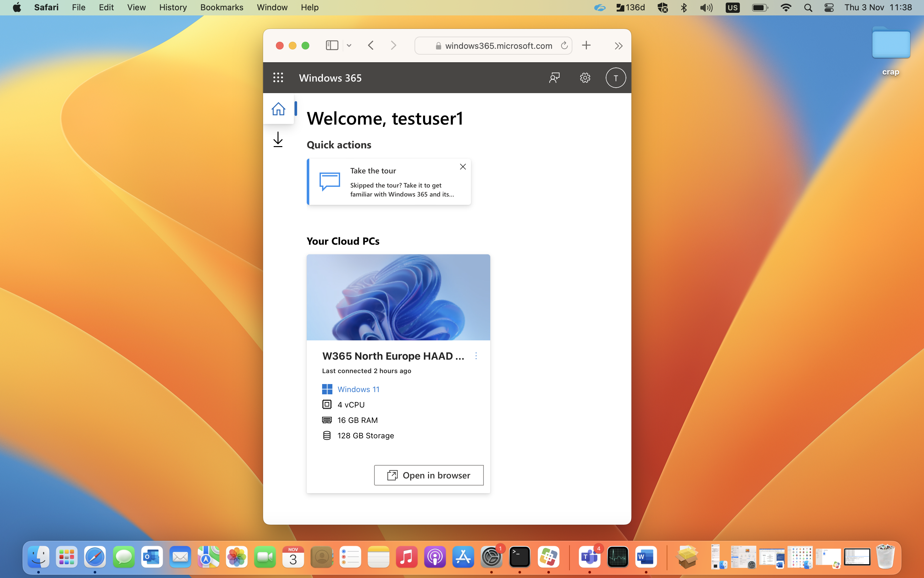Toggle the Safari sidebar button

click(332, 46)
